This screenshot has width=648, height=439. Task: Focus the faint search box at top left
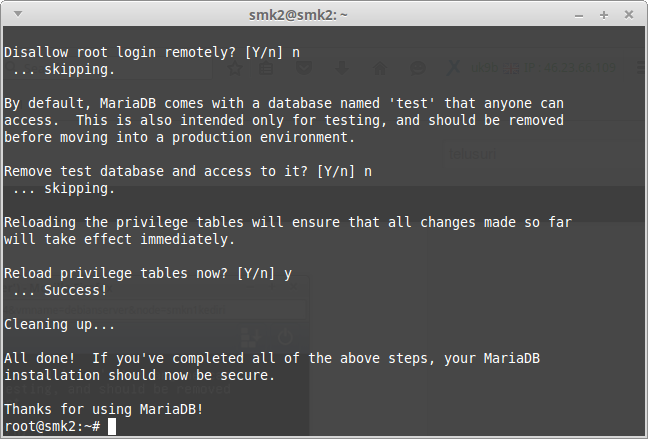108,68
